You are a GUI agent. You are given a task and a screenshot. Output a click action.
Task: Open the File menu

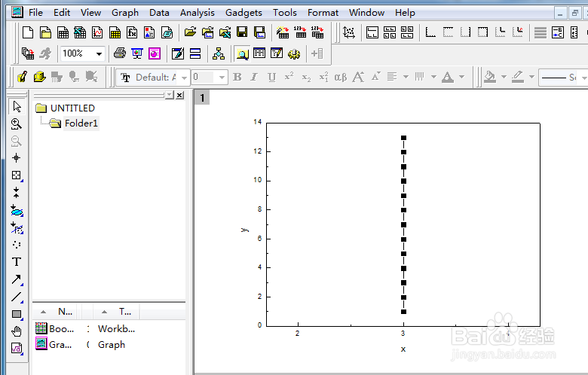(x=35, y=12)
